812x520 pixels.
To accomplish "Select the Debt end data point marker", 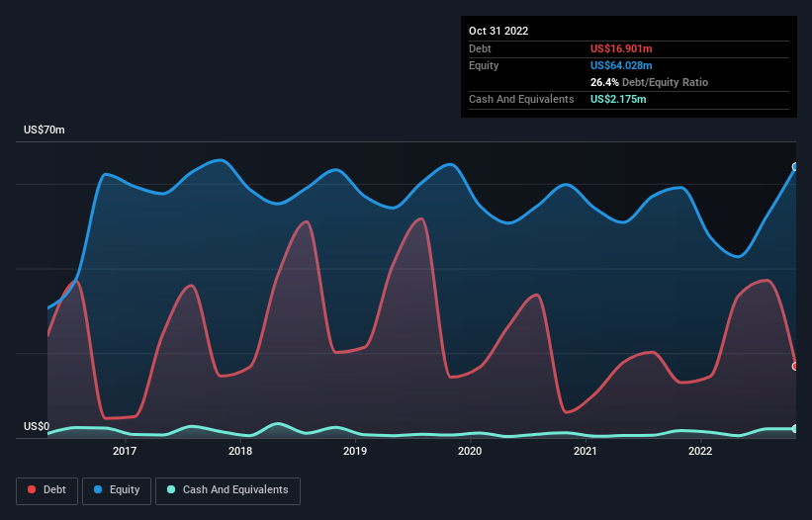I will tap(795, 367).
